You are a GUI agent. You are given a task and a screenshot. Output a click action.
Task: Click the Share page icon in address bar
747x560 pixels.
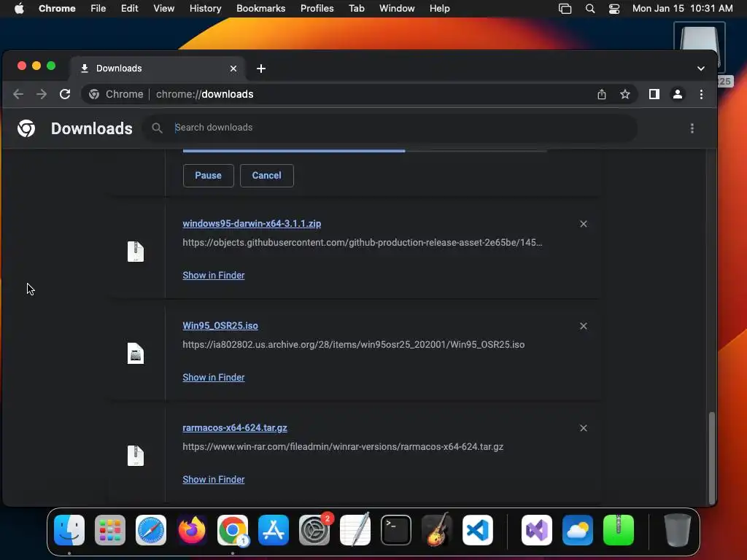(602, 94)
